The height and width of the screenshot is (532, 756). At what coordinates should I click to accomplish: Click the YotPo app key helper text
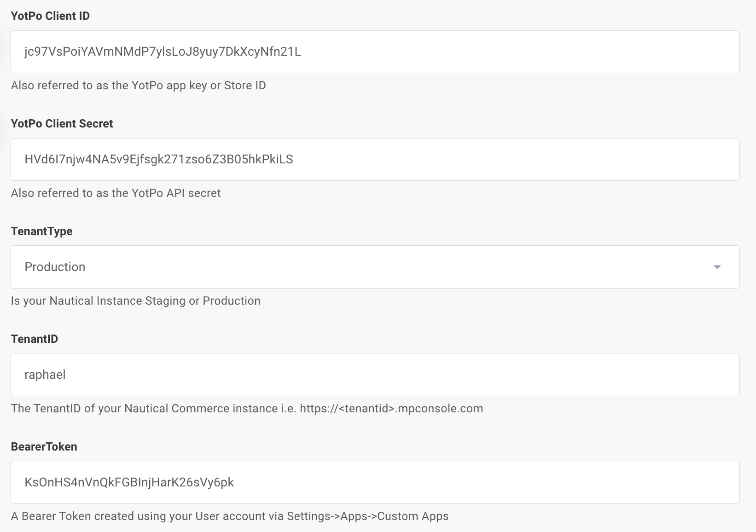[x=138, y=85]
